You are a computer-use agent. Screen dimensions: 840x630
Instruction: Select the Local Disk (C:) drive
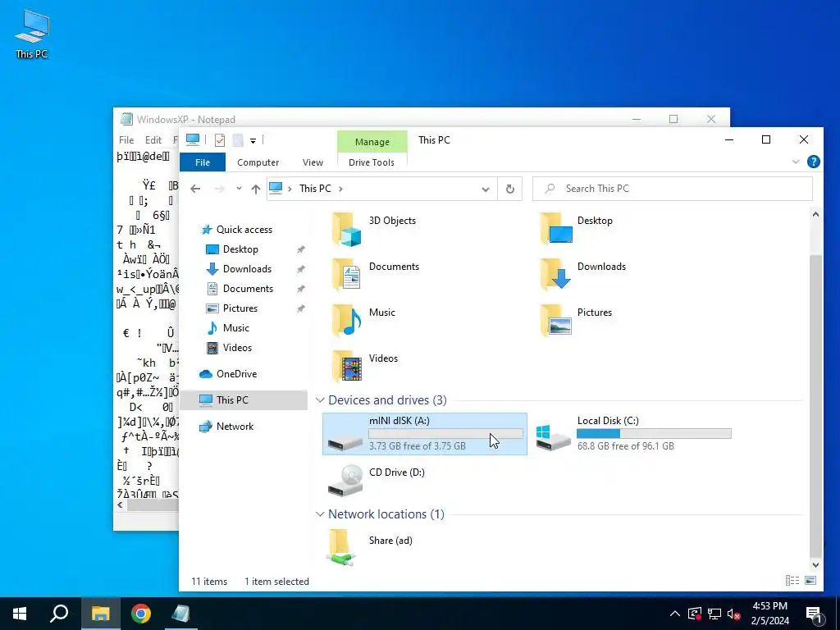pyautogui.click(x=633, y=434)
